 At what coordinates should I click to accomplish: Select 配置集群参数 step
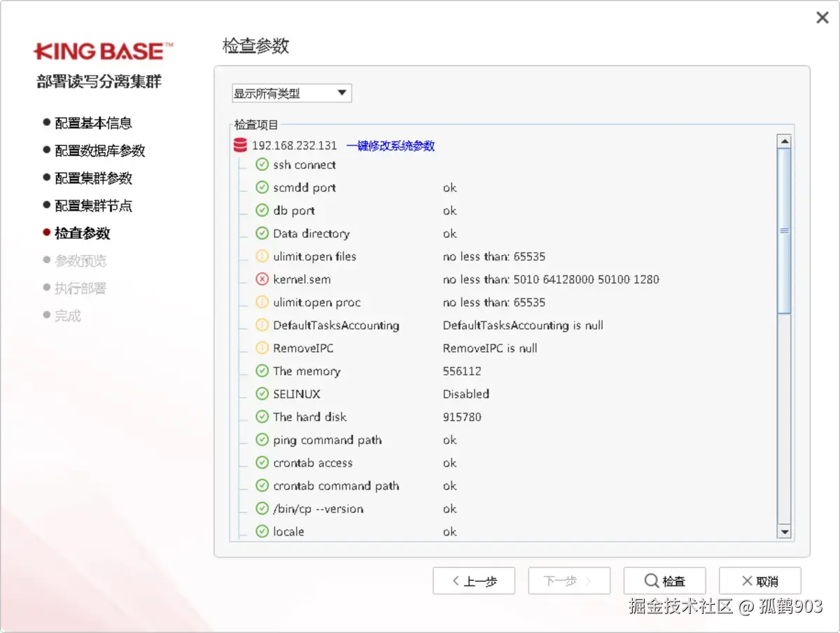tap(87, 179)
